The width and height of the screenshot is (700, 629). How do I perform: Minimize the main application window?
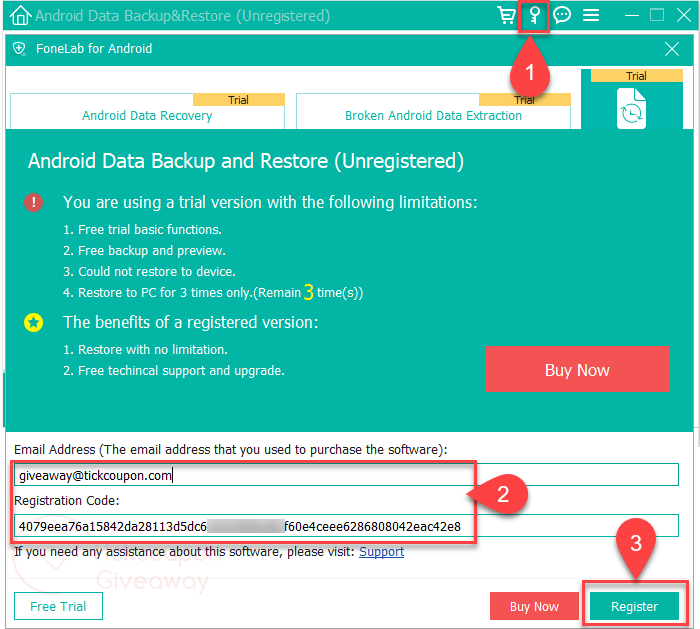pos(632,16)
